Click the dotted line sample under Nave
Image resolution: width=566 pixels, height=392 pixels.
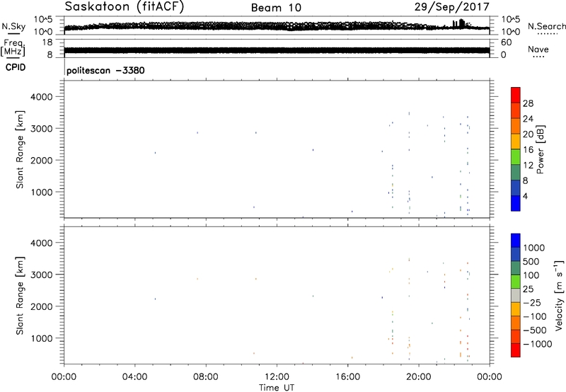coord(538,57)
